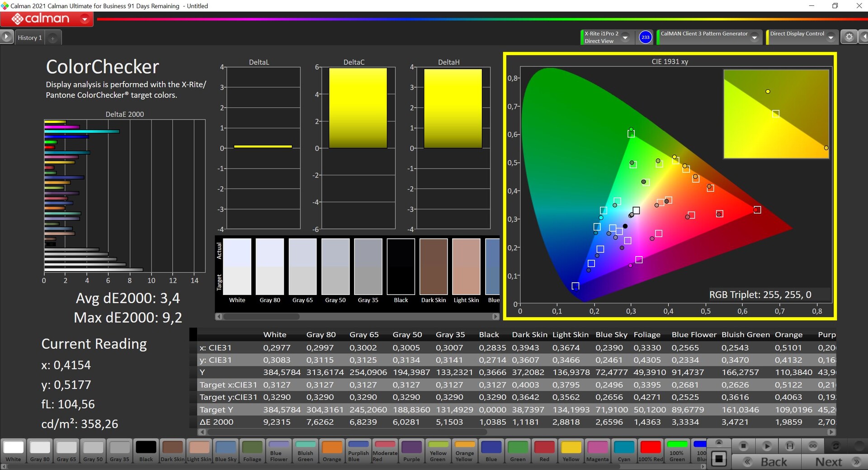
Task: Switch to the History 1 tab
Action: [x=30, y=38]
